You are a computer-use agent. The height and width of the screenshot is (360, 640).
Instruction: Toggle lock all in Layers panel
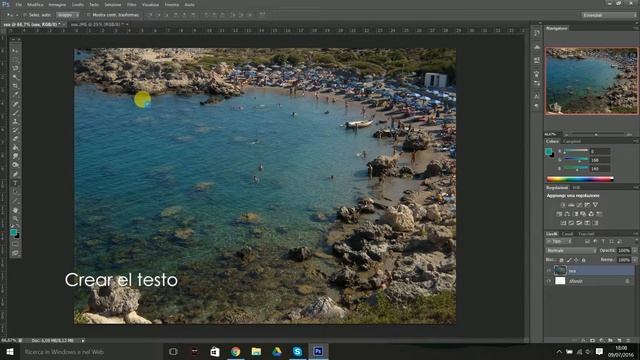pyautogui.click(x=583, y=260)
